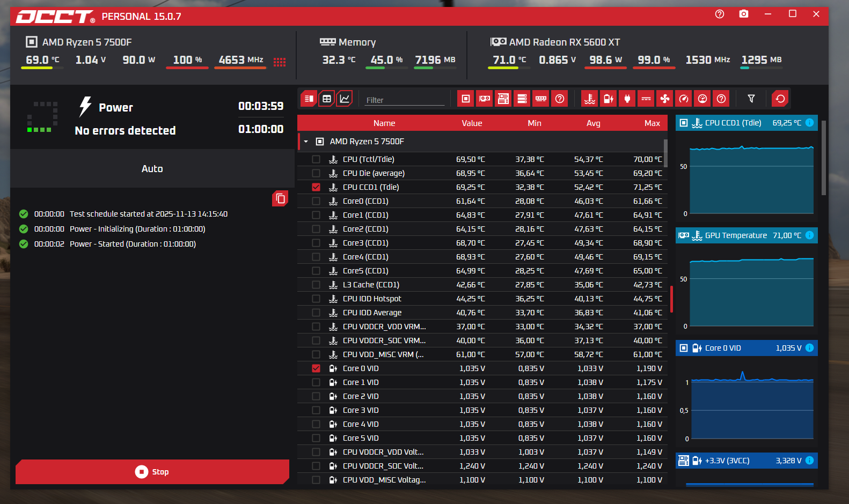Enable the CPU Die (average) checkbox
This screenshot has width=849, height=504.
pyautogui.click(x=316, y=173)
